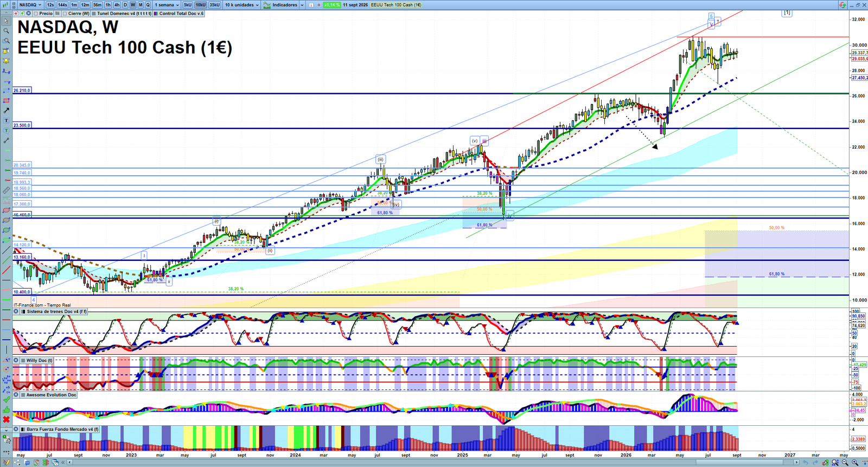This screenshot has height=467, width=868.
Task: Open the 1 semana period dropdown
Action: coord(167,5)
